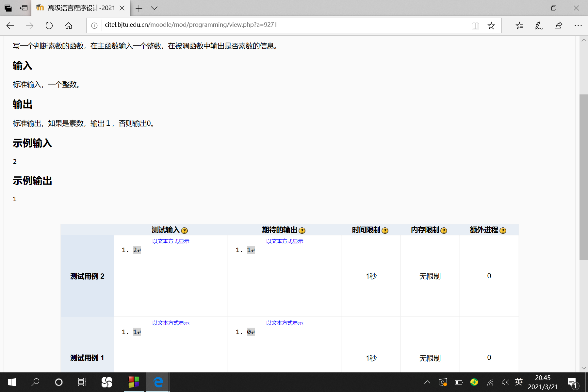Image resolution: width=588 pixels, height=392 pixels.
Task: Click the browser Back arrow
Action: click(10, 26)
